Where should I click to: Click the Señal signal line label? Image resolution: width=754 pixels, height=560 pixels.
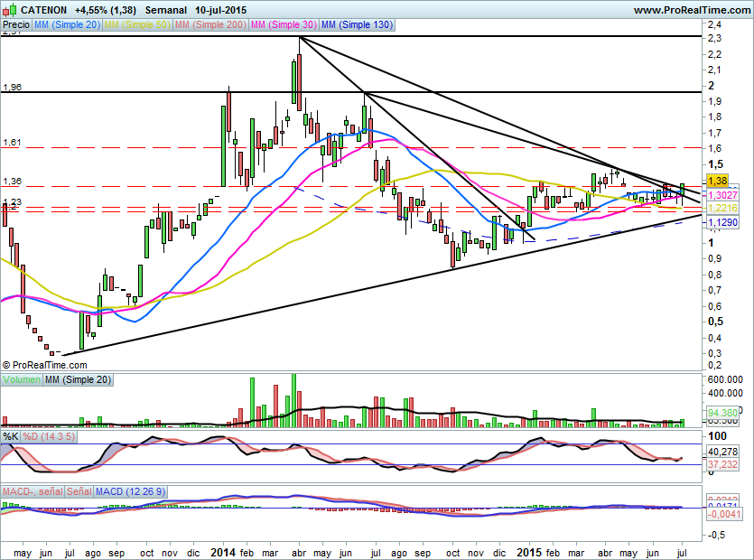click(x=78, y=491)
